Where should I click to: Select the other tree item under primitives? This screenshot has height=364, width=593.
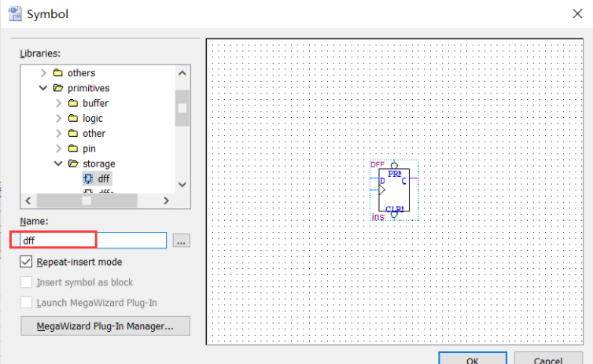[94, 134]
